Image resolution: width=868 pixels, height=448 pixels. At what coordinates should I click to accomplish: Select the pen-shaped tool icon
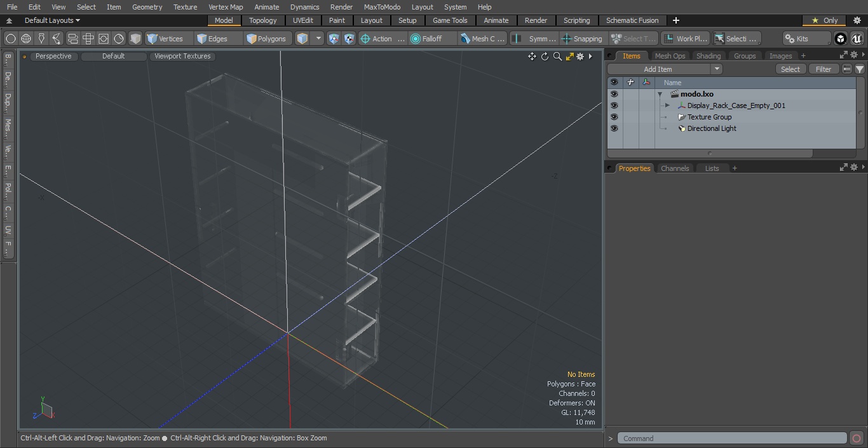41,39
